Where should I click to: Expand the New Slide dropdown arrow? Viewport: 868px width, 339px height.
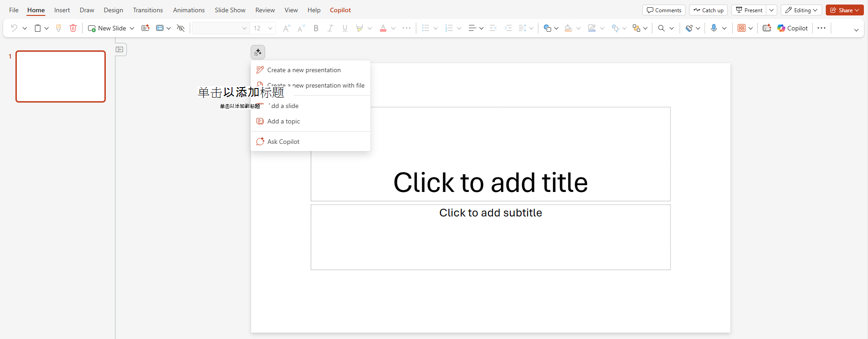click(x=132, y=28)
